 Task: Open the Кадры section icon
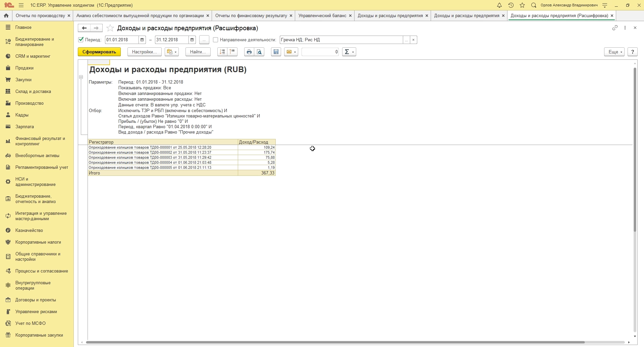click(x=8, y=115)
